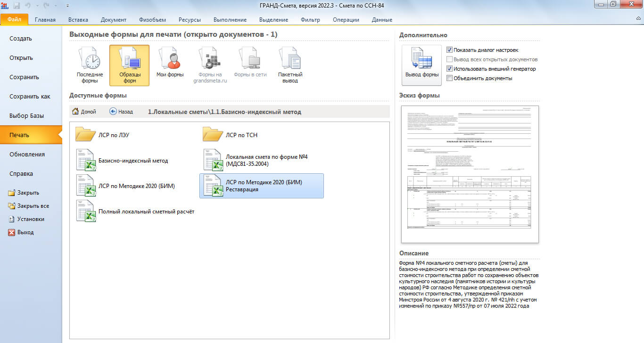Viewport: 644px width, 343px height.
Task: Switch to the Выделение ribbon tab
Action: [273, 20]
